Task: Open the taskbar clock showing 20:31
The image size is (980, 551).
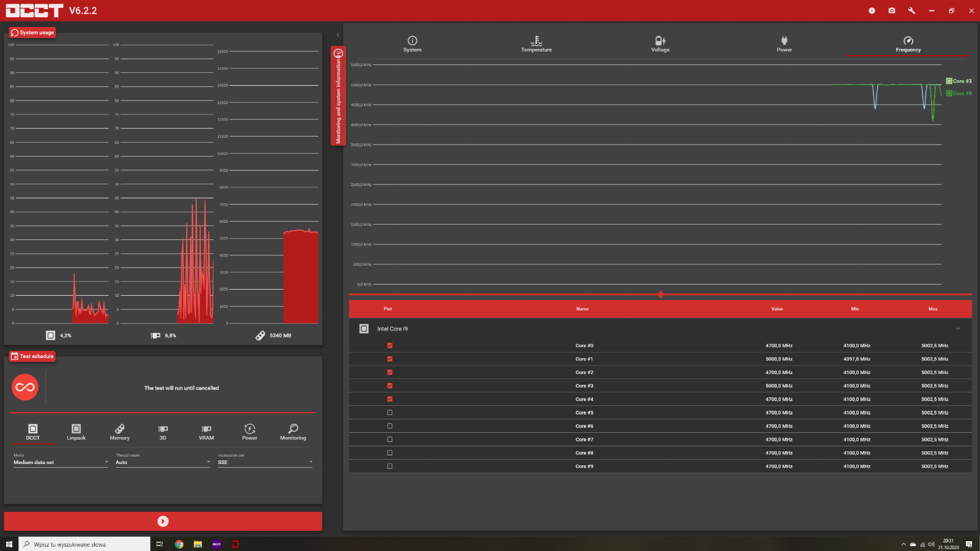Action: point(948,544)
